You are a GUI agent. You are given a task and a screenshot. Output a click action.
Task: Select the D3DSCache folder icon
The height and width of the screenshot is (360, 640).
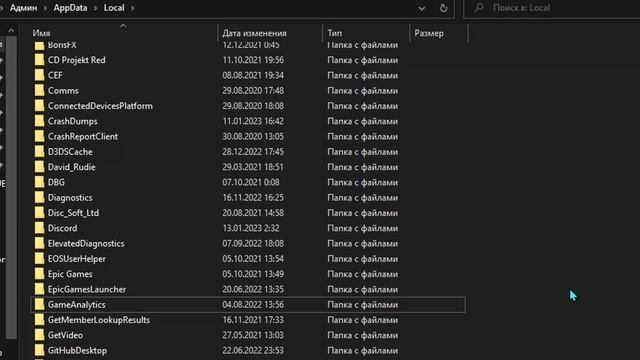coord(39,152)
